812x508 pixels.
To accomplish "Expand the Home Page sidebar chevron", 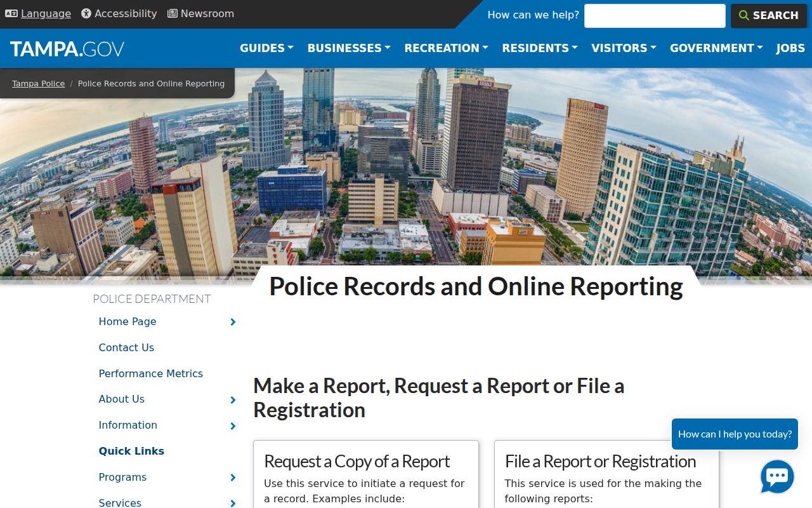I will point(233,322).
